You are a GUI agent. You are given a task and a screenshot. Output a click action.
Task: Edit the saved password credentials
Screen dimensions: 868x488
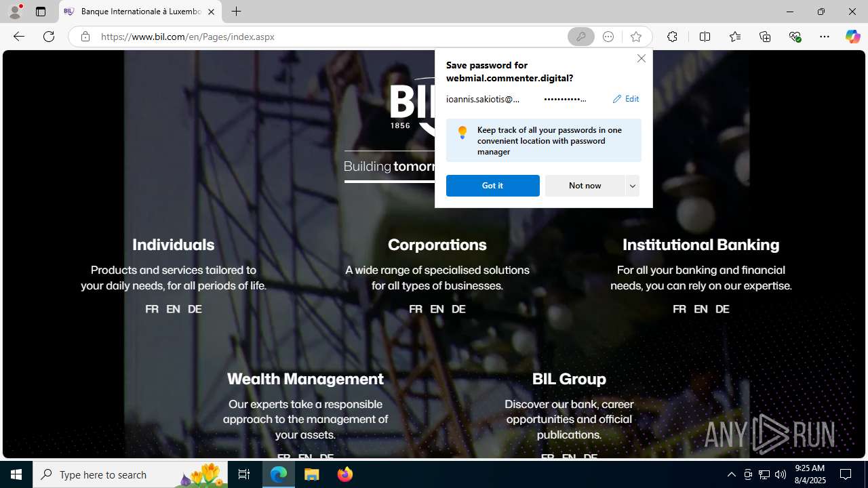pyautogui.click(x=625, y=99)
